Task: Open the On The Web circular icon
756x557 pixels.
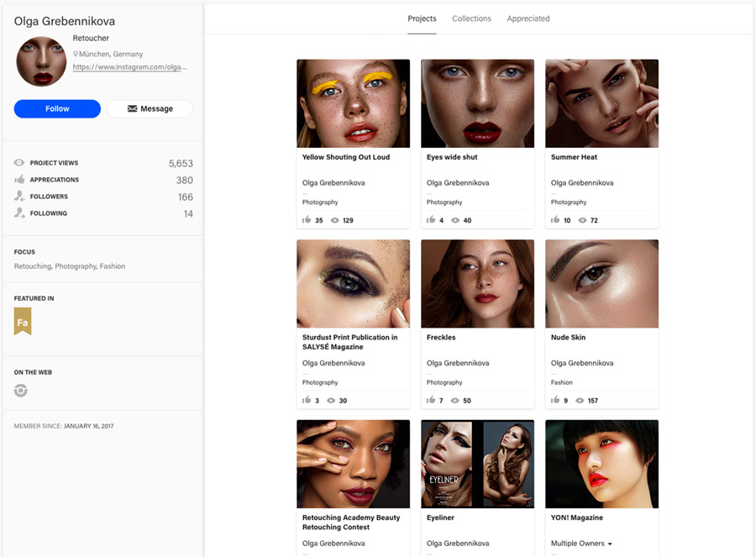Action: pyautogui.click(x=21, y=390)
